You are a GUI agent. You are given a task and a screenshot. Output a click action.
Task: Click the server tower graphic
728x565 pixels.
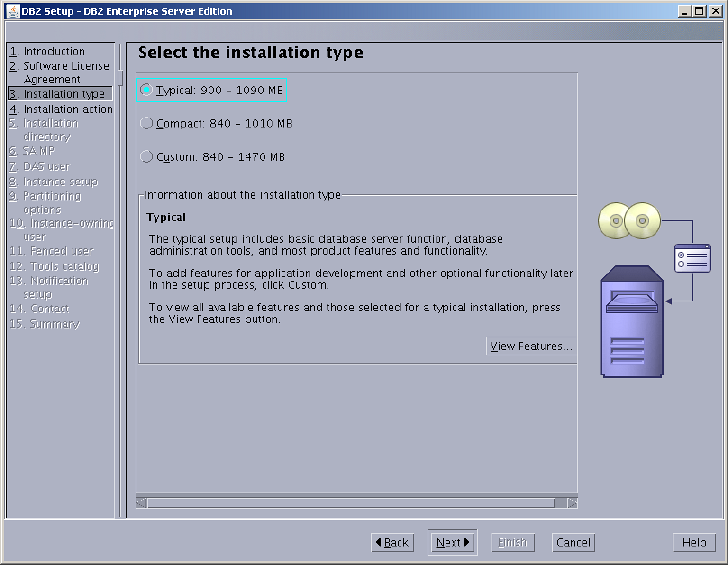[632, 321]
